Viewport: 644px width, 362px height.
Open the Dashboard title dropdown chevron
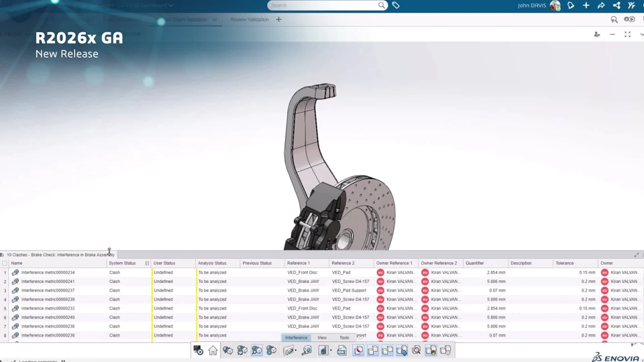click(x=171, y=5)
